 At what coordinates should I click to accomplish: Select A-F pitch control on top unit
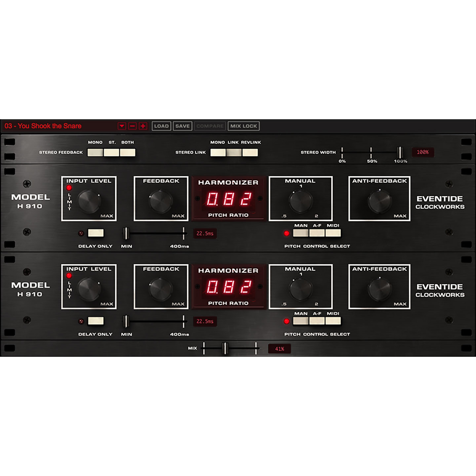click(317, 233)
